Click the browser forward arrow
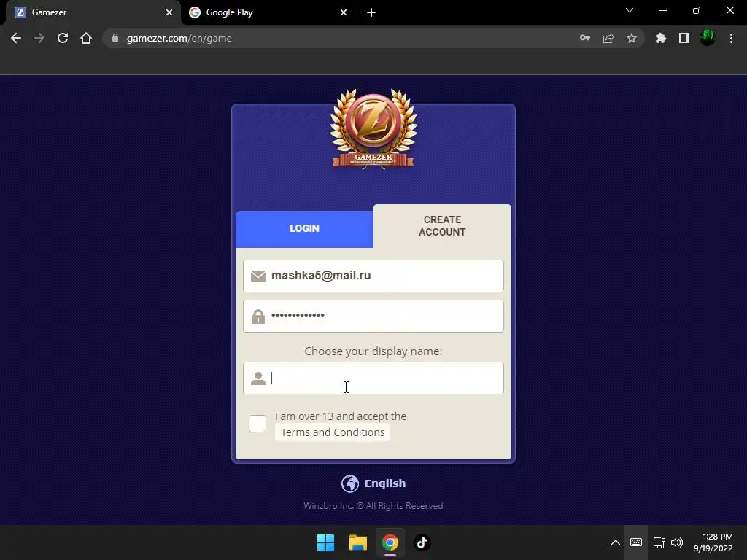This screenshot has width=747, height=560. coord(39,38)
